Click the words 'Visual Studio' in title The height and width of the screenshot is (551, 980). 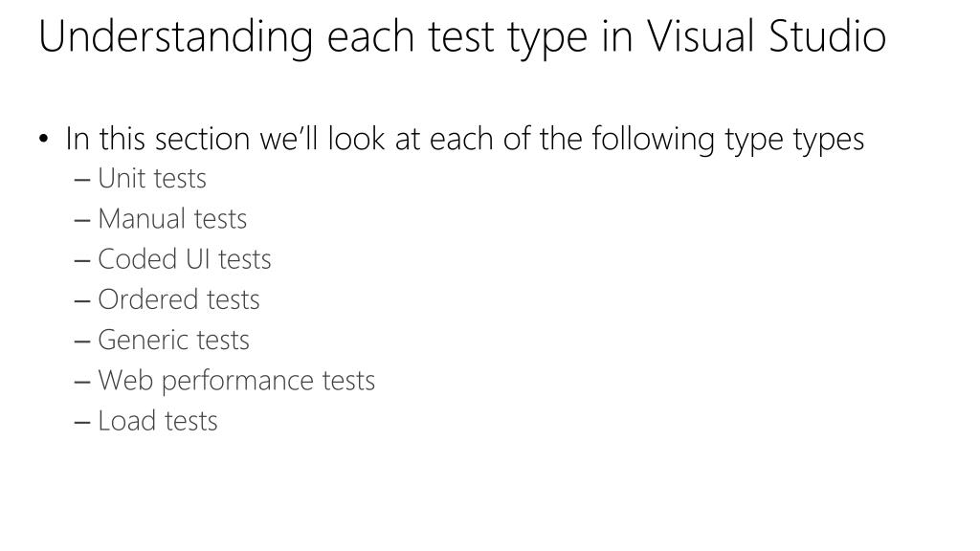[767, 36]
